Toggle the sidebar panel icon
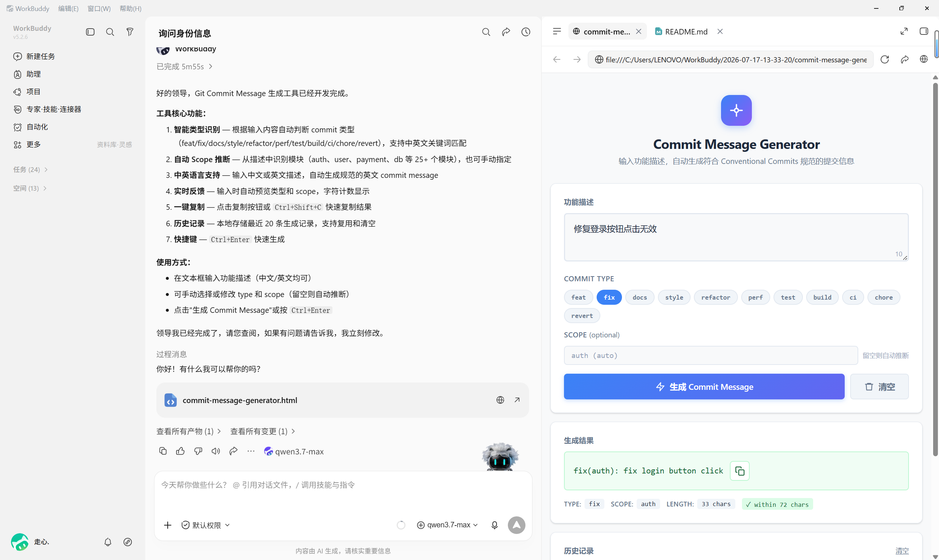This screenshot has height=560, width=939. click(90, 32)
